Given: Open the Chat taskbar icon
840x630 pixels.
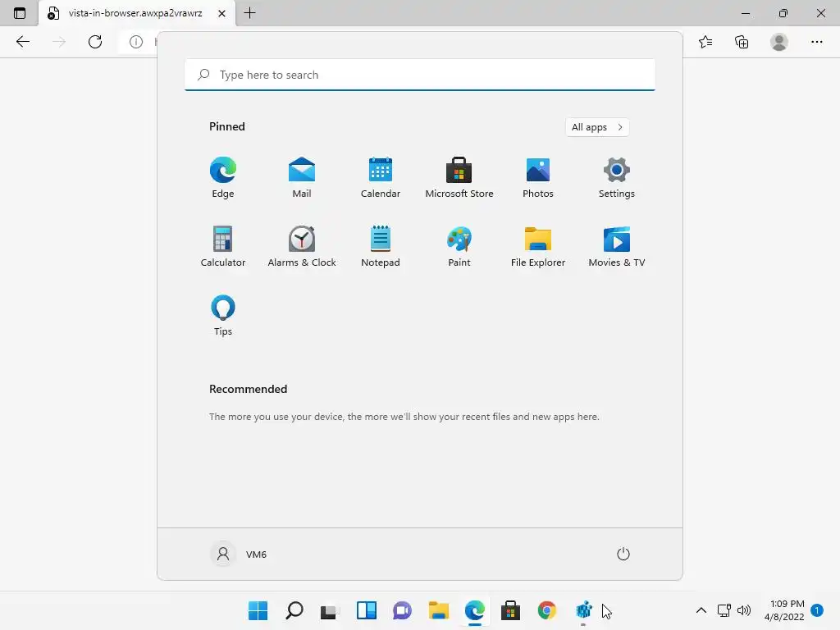Looking at the screenshot, I should pos(402,610).
